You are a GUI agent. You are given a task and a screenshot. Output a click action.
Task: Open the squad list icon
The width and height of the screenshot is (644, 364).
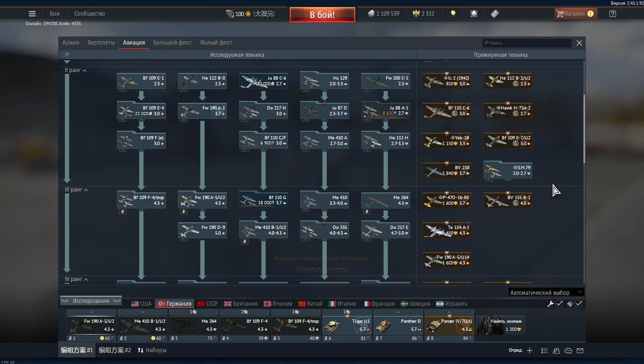544,350
